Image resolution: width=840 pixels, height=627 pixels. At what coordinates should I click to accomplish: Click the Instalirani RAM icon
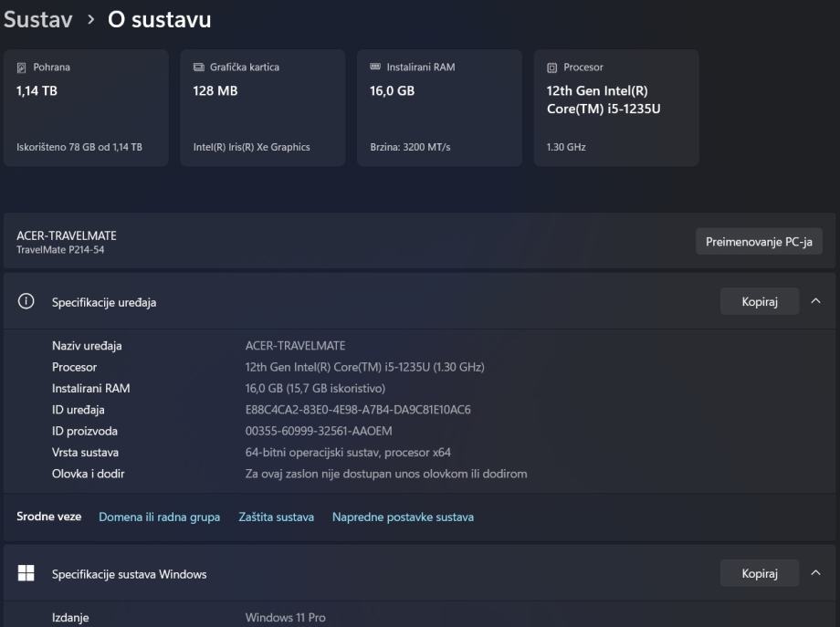point(374,68)
